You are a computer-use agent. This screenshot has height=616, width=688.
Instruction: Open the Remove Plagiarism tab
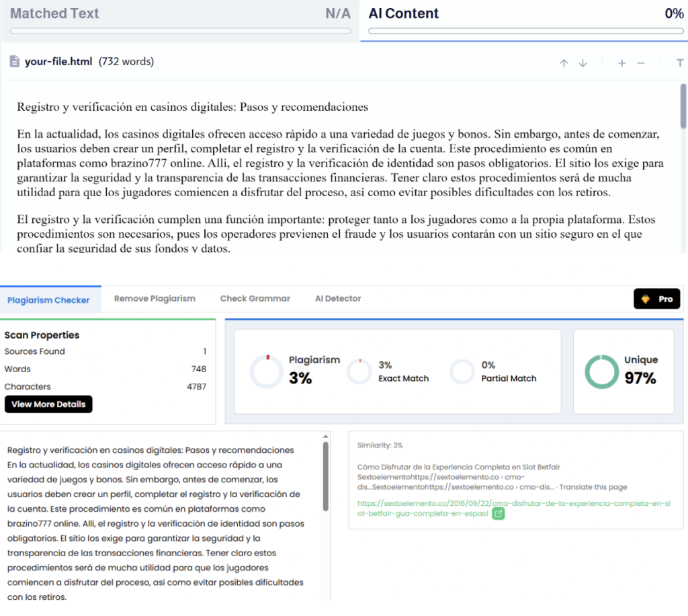(x=155, y=298)
